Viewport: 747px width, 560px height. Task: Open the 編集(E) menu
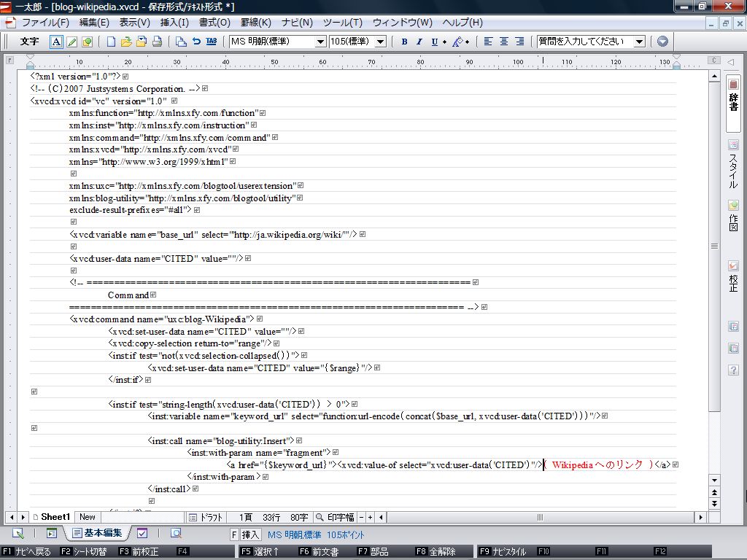coord(94,23)
